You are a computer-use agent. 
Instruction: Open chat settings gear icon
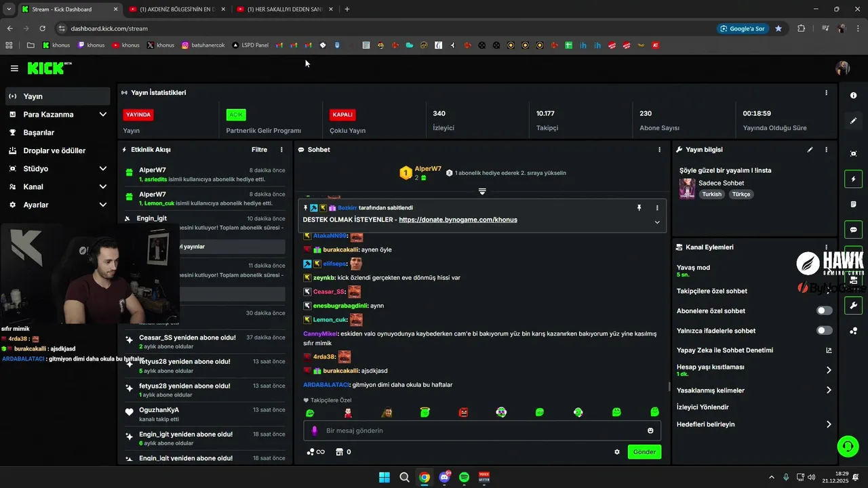617,452
